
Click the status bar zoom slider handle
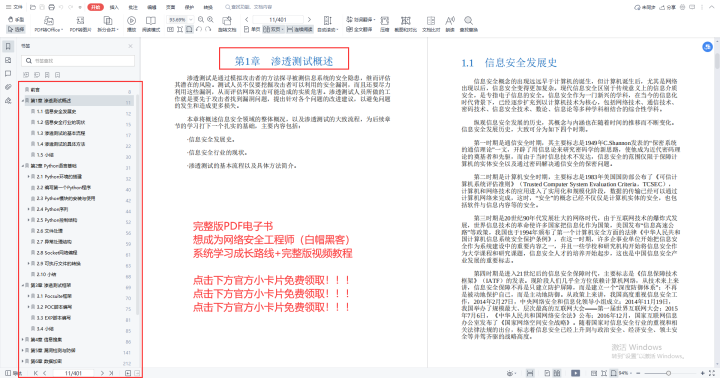coord(669,373)
